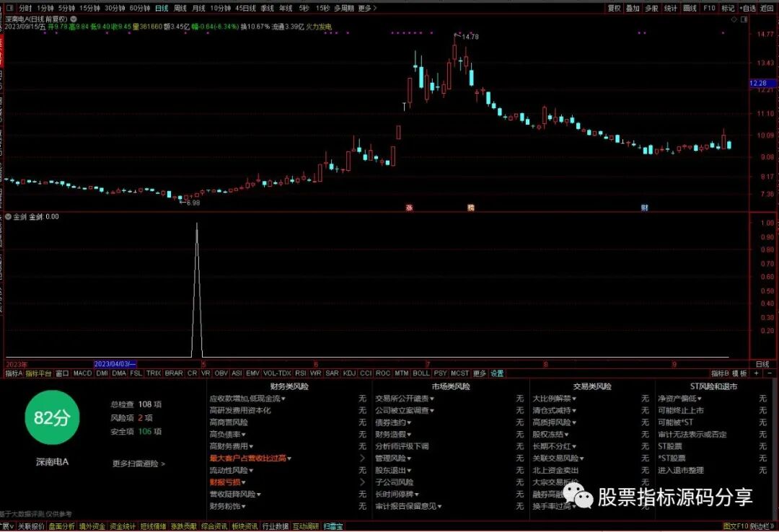Select the VOL-TDX indicator
This screenshot has width=779, height=532.
(277, 373)
